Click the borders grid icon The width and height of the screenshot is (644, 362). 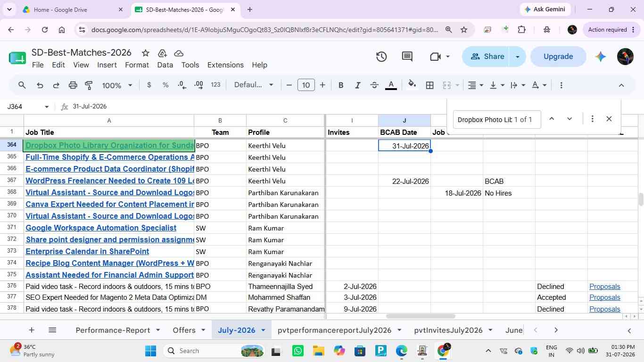coord(429,85)
